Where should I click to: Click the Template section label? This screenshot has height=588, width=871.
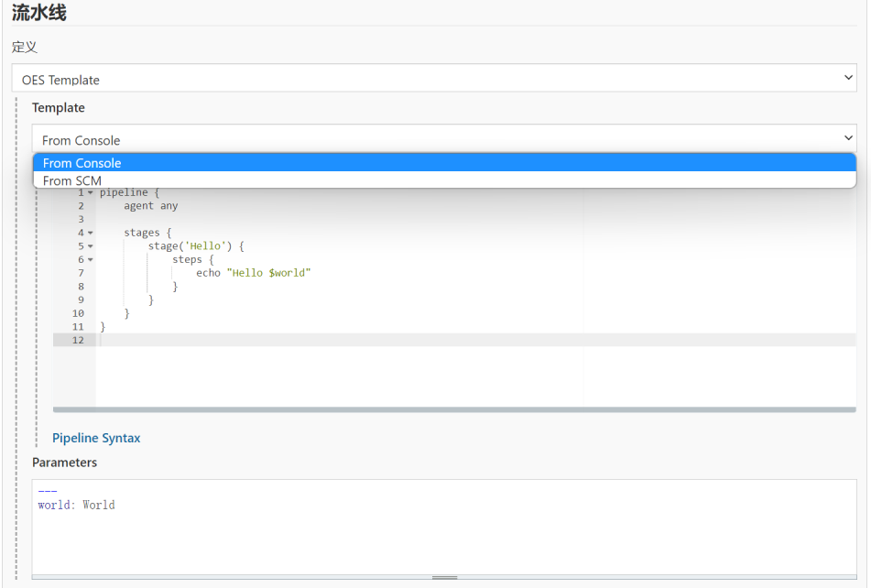[x=59, y=107]
